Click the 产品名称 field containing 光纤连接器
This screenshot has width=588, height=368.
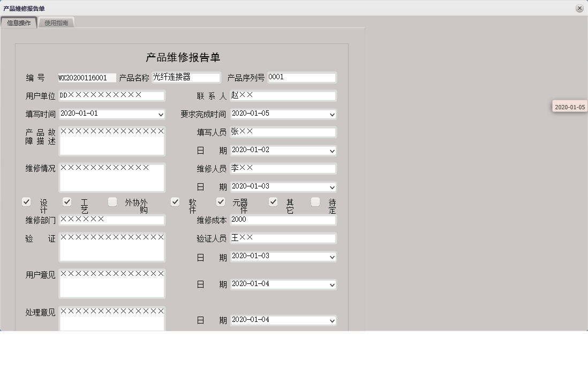[x=187, y=77]
